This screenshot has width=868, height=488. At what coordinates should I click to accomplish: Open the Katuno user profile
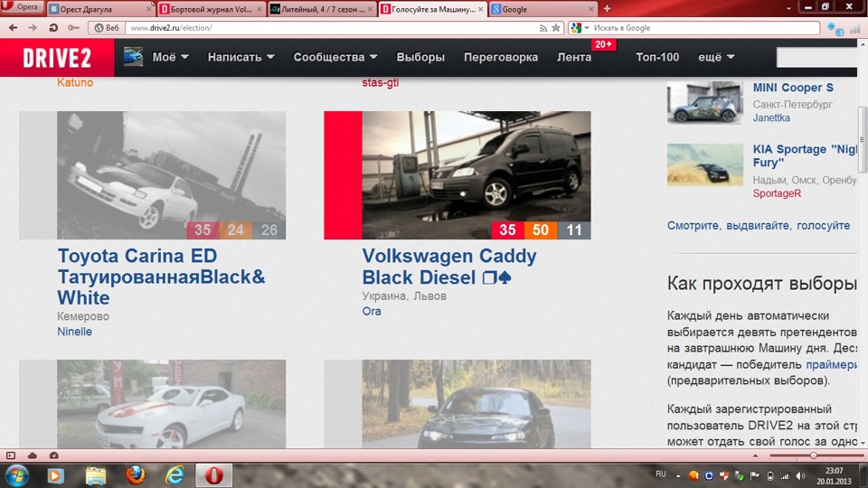pos(75,82)
